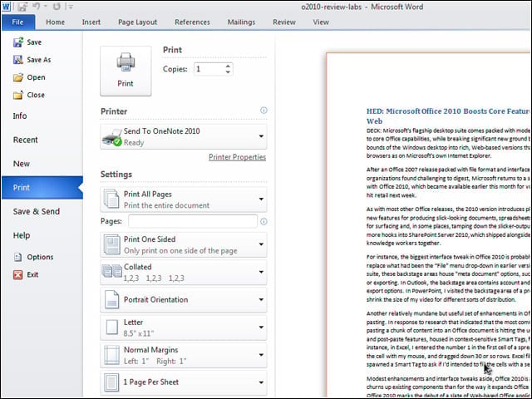The height and width of the screenshot is (399, 532).
Task: Click the printer info icon beside Printer heading
Action: pos(264,111)
